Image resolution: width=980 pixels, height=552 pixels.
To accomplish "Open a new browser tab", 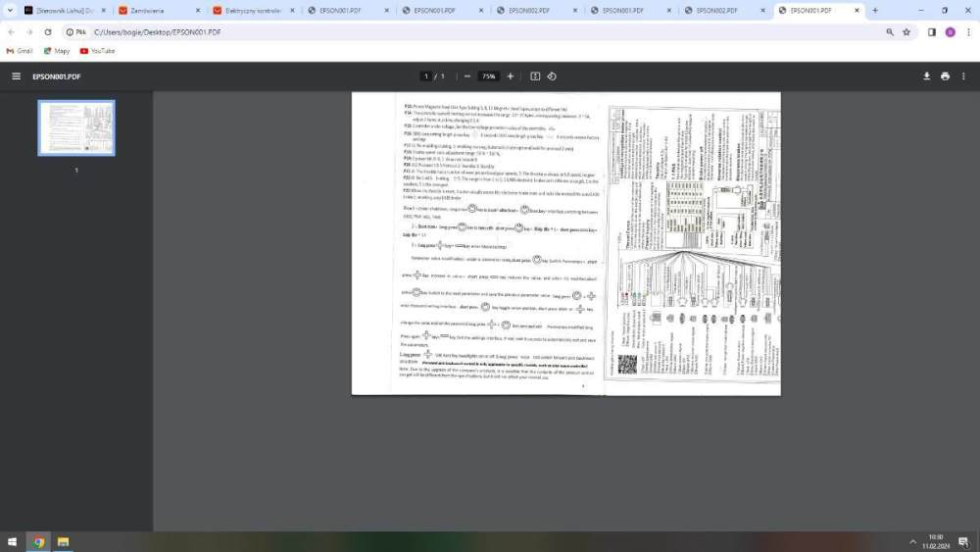I will tap(875, 10).
